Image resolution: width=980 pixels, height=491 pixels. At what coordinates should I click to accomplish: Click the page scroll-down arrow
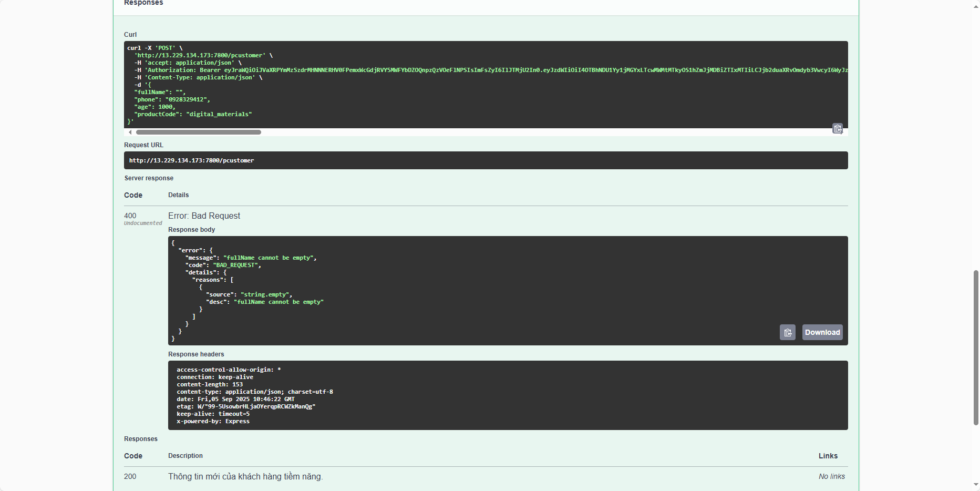pyautogui.click(x=976, y=485)
